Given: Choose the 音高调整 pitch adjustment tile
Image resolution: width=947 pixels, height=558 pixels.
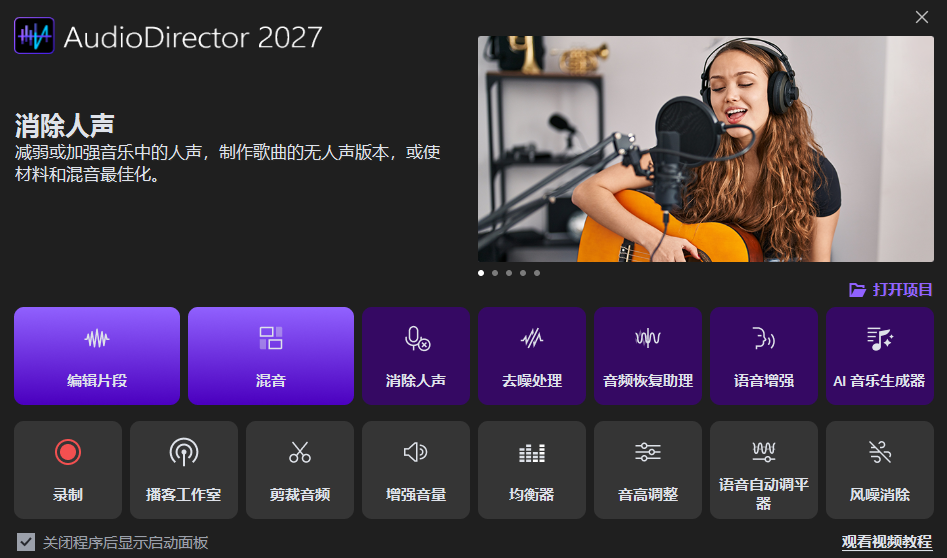Looking at the screenshot, I should tap(647, 470).
